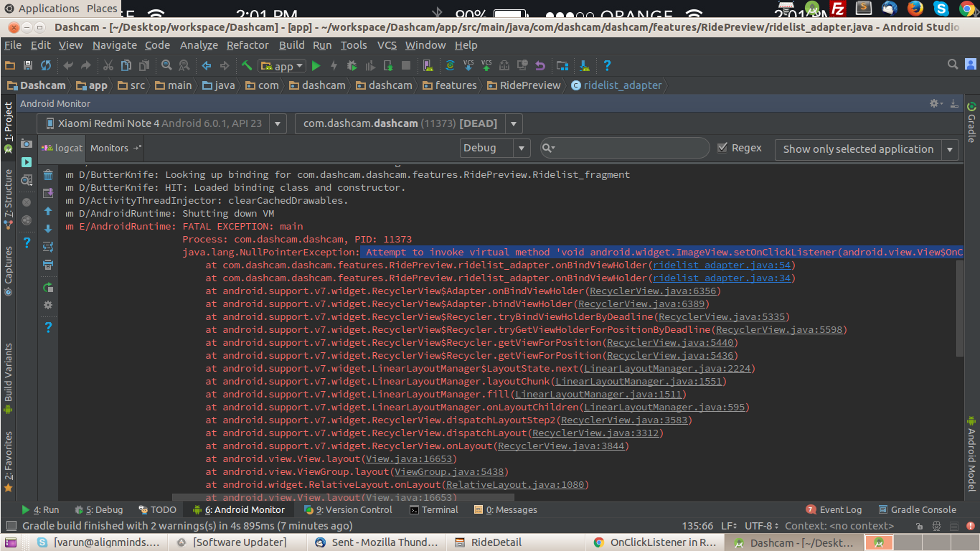Click the Find magnifier icon in main toolbar
The height and width of the screenshot is (551, 980).
tap(166, 65)
